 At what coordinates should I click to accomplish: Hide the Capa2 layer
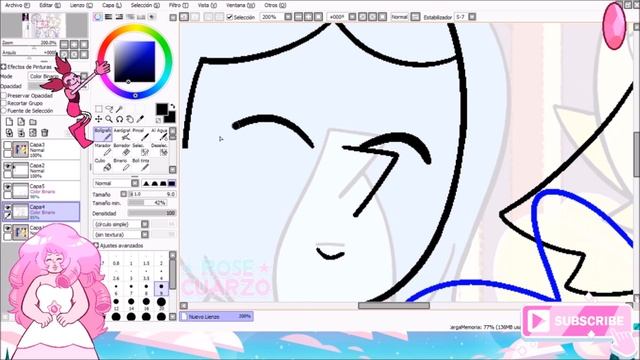point(7,166)
